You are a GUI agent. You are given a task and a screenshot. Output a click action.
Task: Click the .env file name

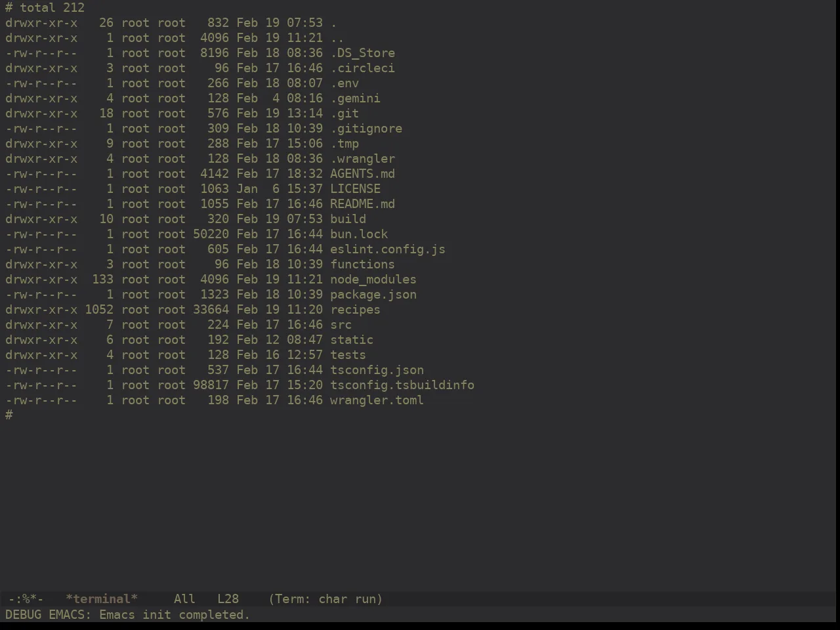tap(345, 83)
